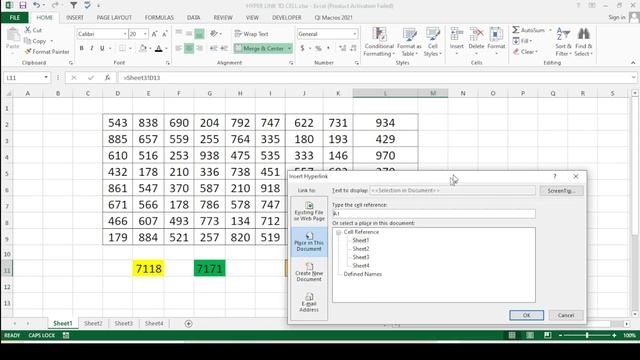
Task: Undo the last action in the quick access toolbar
Action: pos(37,5)
